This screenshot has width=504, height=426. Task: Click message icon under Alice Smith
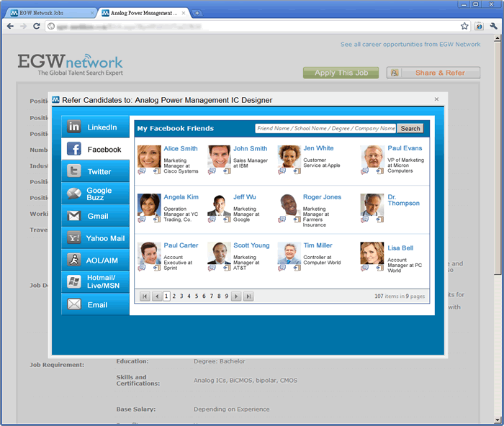141,171
